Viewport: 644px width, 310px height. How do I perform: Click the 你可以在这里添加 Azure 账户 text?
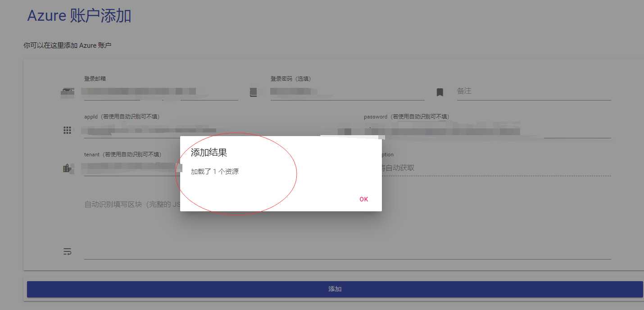point(67,46)
